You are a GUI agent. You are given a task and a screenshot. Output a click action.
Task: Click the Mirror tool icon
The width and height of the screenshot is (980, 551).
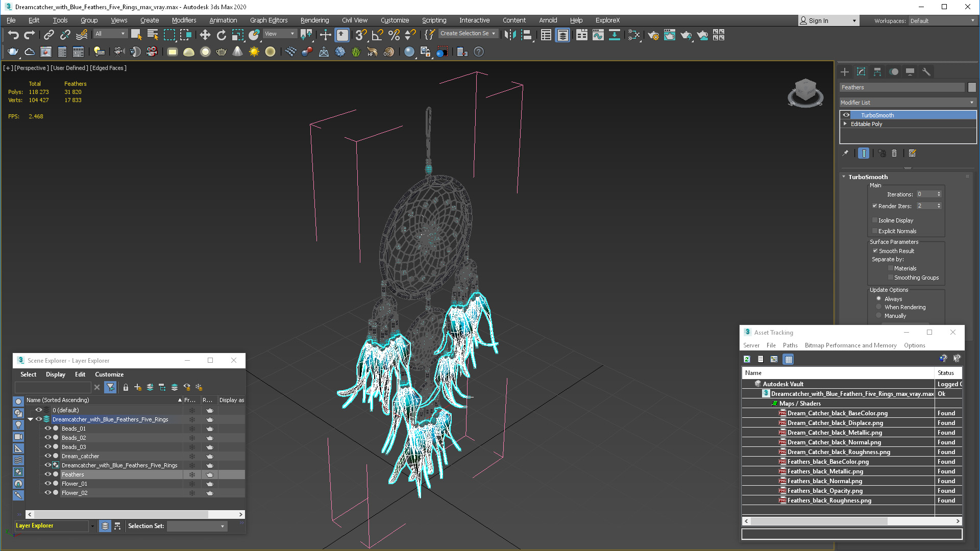tap(510, 35)
